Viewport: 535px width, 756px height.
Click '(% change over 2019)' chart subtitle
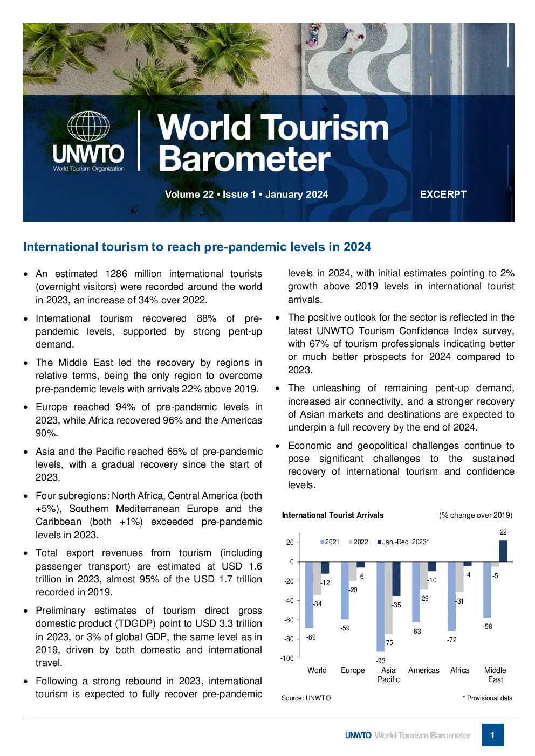pos(476,515)
